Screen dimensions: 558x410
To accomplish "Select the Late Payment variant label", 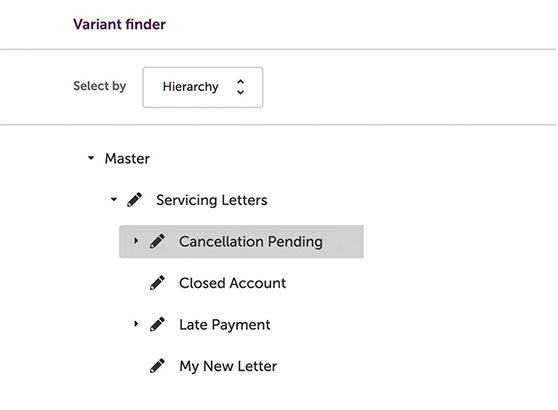I will 225,325.
